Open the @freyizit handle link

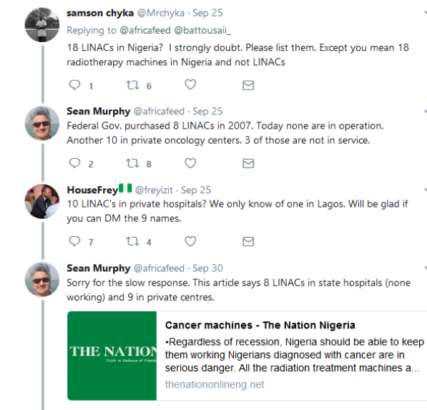click(154, 190)
